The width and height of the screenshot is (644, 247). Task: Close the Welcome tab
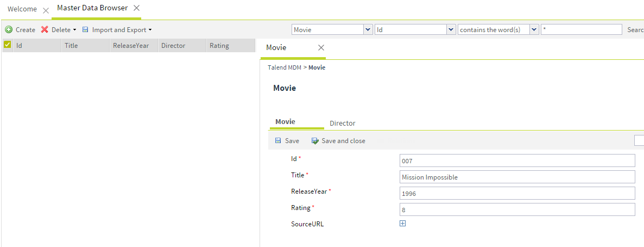(x=46, y=10)
